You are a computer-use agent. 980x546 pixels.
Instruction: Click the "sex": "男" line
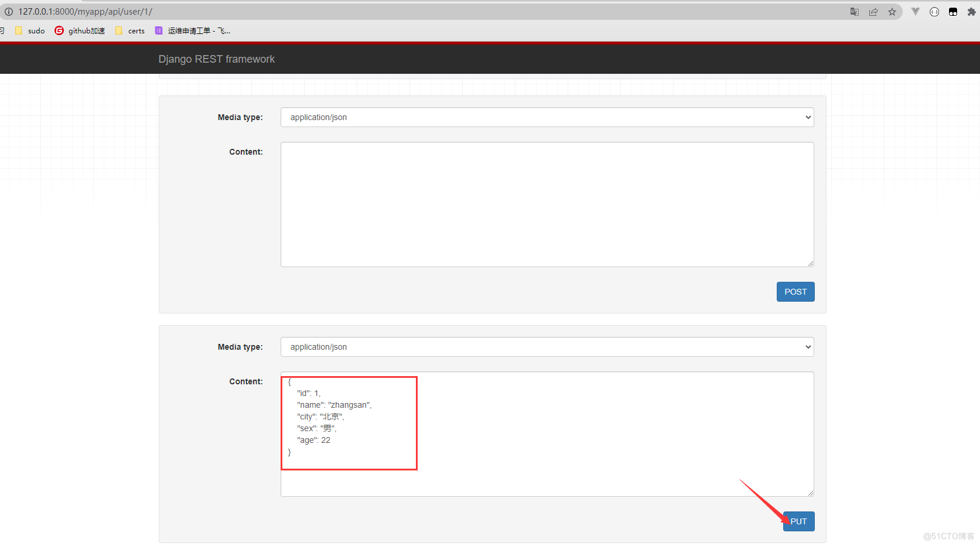point(317,428)
